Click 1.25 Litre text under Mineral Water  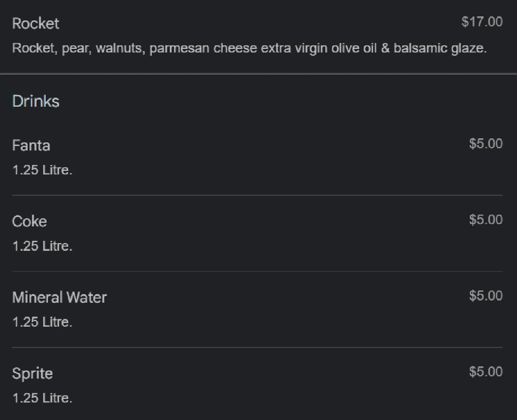42,322
